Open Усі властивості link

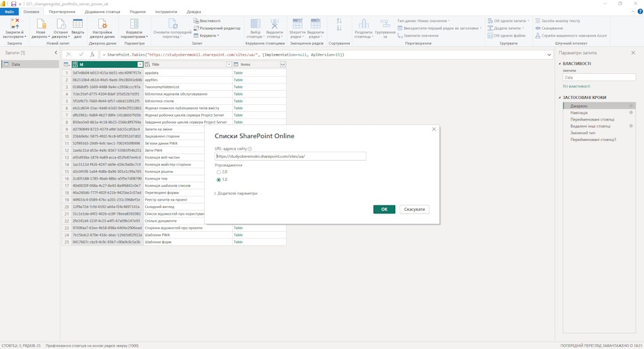click(x=576, y=86)
